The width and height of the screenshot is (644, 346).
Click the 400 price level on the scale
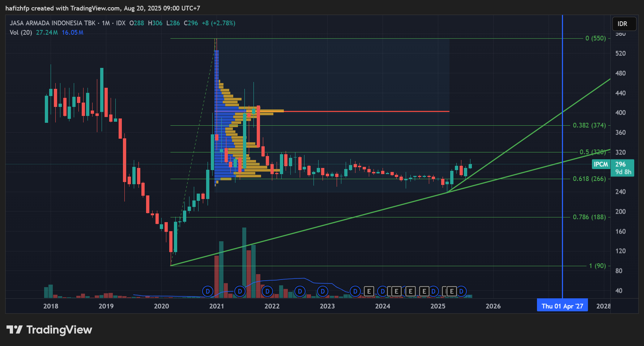click(x=620, y=113)
